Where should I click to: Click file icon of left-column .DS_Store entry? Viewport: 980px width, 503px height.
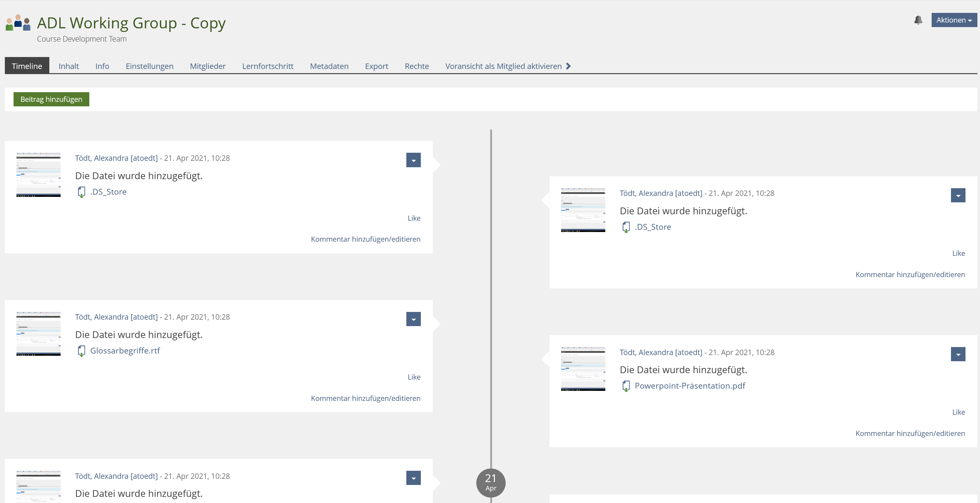click(x=81, y=192)
